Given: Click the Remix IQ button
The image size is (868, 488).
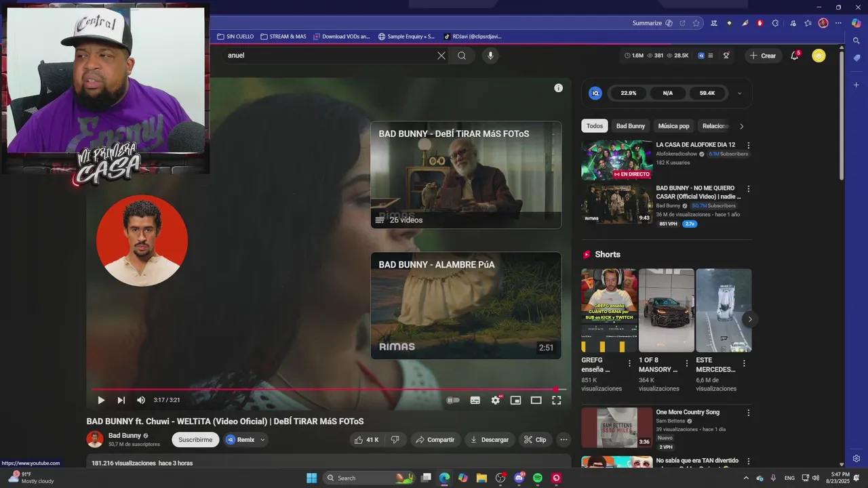Looking at the screenshot, I should (240, 440).
